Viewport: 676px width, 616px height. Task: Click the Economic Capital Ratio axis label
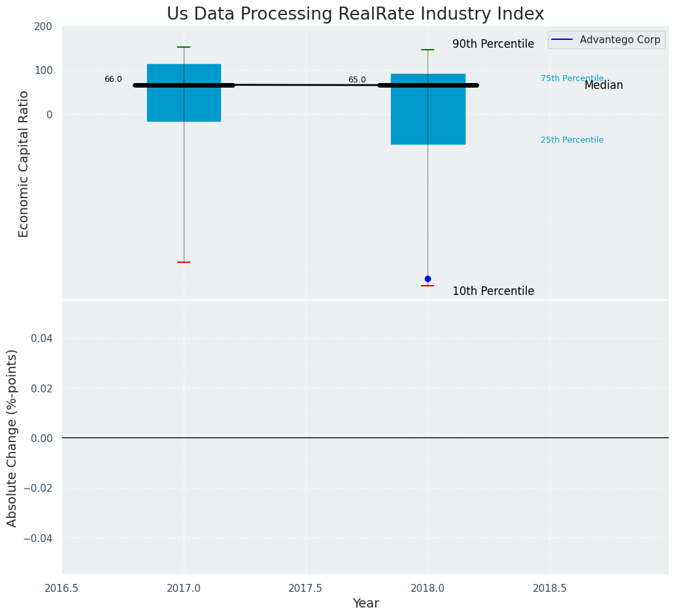[24, 163]
